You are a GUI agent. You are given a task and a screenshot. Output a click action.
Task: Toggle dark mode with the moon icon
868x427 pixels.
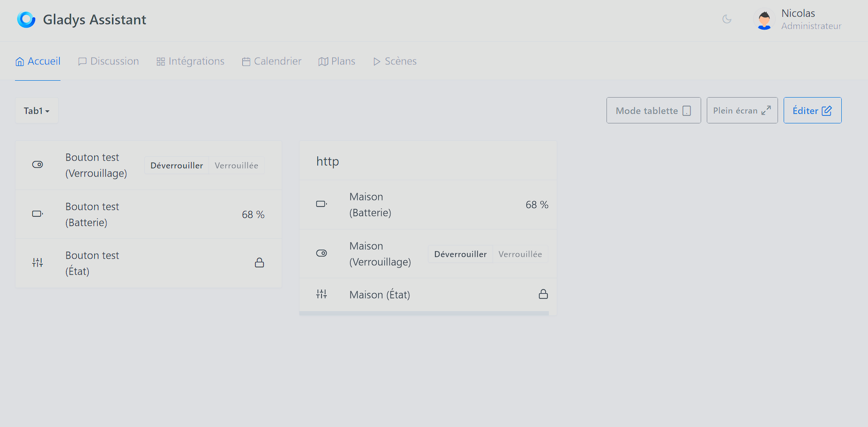(x=726, y=19)
